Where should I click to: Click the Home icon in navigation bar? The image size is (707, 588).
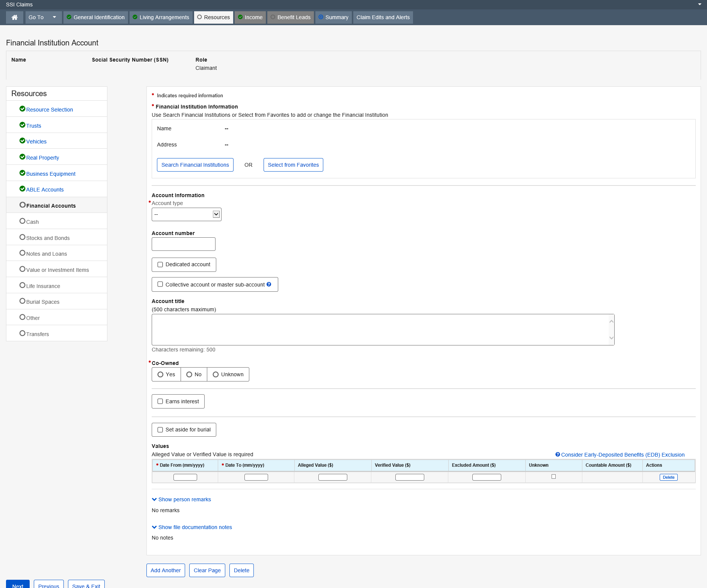(15, 17)
